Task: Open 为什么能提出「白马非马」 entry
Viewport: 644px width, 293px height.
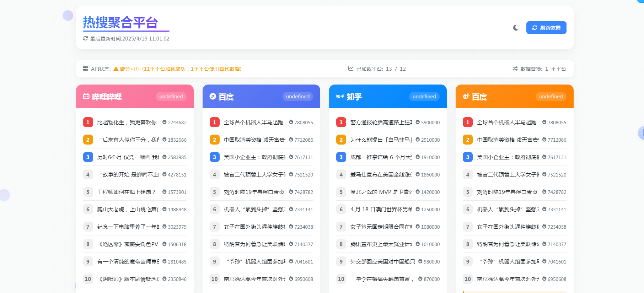Action: tap(381, 140)
